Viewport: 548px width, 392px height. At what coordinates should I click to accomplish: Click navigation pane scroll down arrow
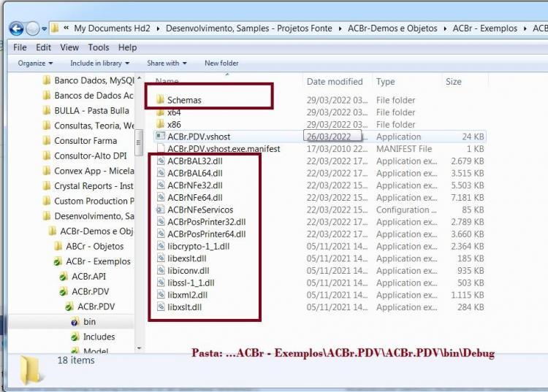139,348
